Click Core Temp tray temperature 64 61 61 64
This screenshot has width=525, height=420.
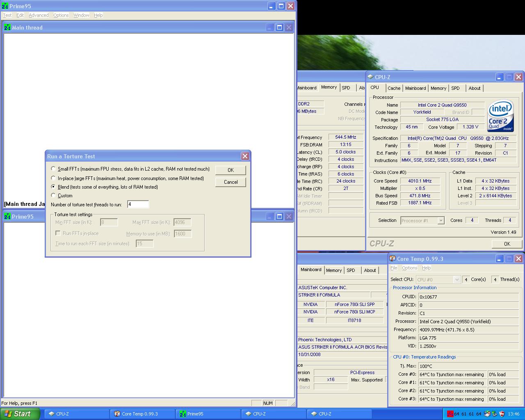coord(468,414)
